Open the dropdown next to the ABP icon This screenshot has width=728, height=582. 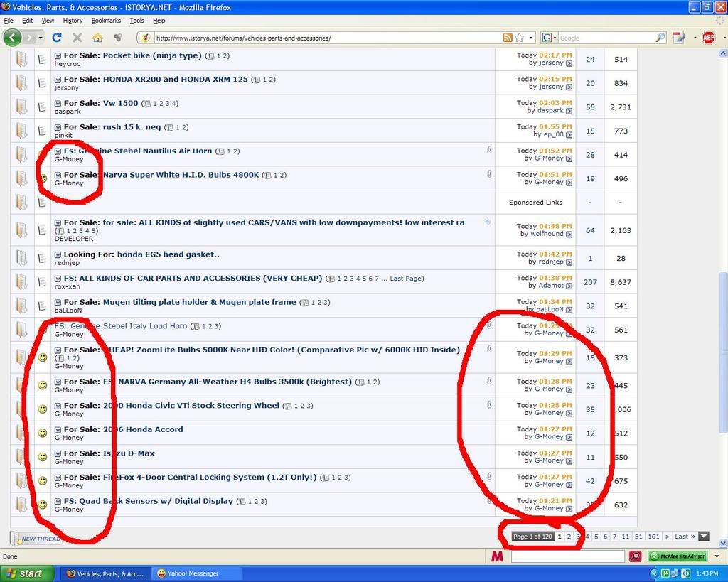[724, 38]
